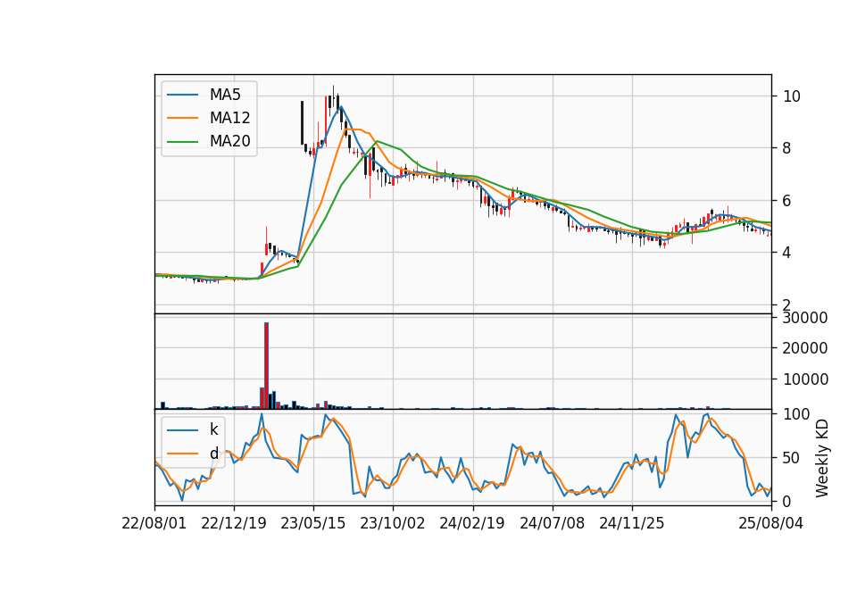
Task: Click the MA12 legend label
Action: [229, 118]
